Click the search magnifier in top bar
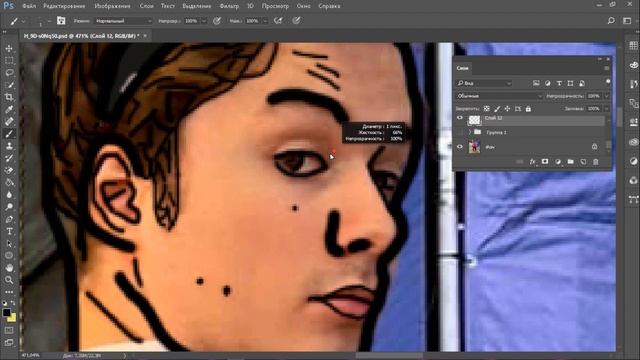This screenshot has width=640, height=360. coord(611,21)
